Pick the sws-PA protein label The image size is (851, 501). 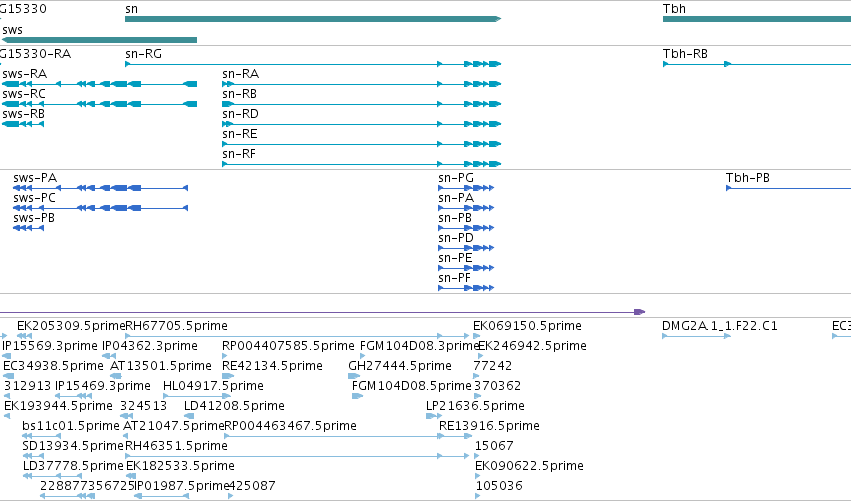35,178
